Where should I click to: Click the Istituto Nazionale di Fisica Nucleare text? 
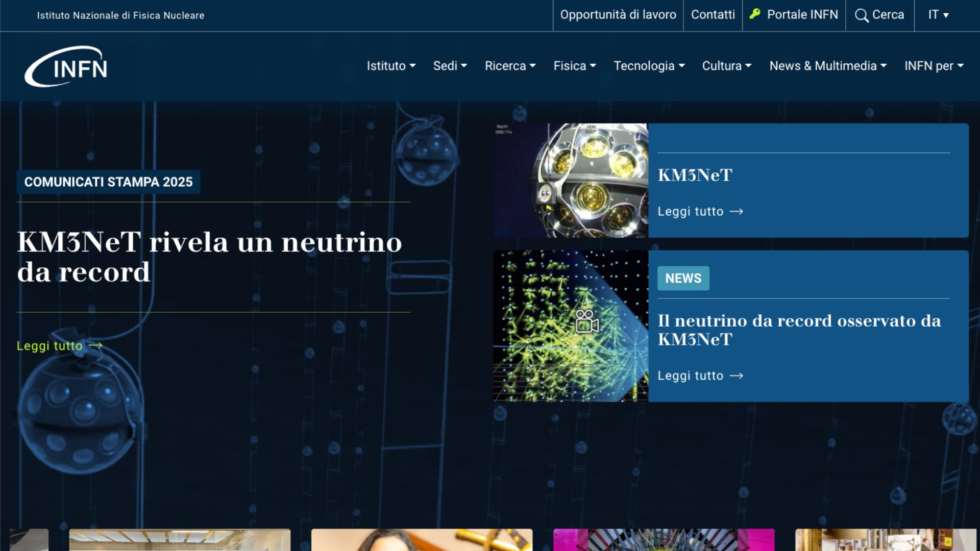point(120,16)
